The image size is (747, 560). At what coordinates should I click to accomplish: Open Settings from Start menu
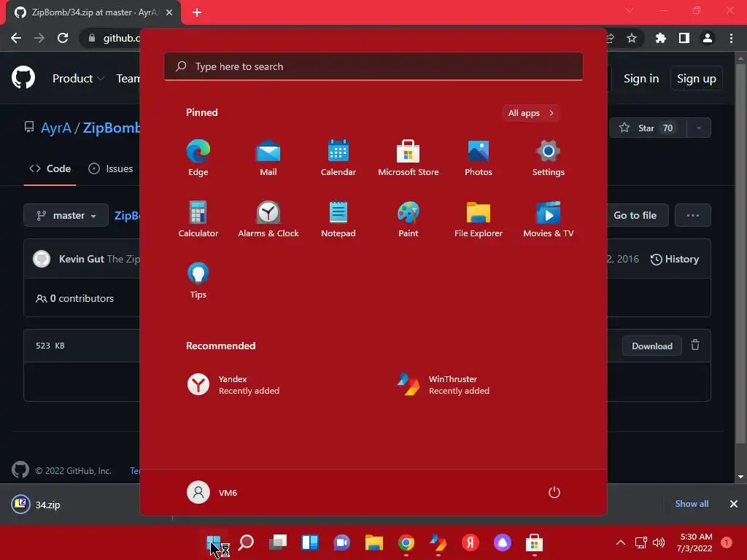pos(549,158)
